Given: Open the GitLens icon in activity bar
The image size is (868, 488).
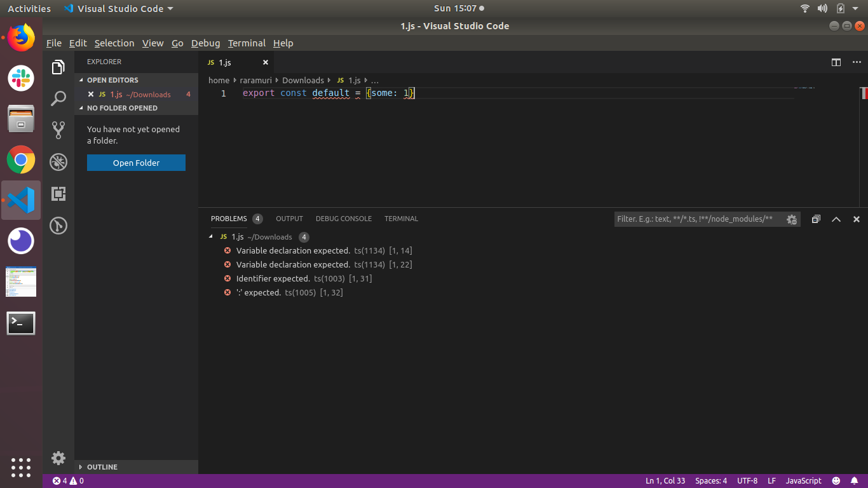Looking at the screenshot, I should click(x=58, y=226).
